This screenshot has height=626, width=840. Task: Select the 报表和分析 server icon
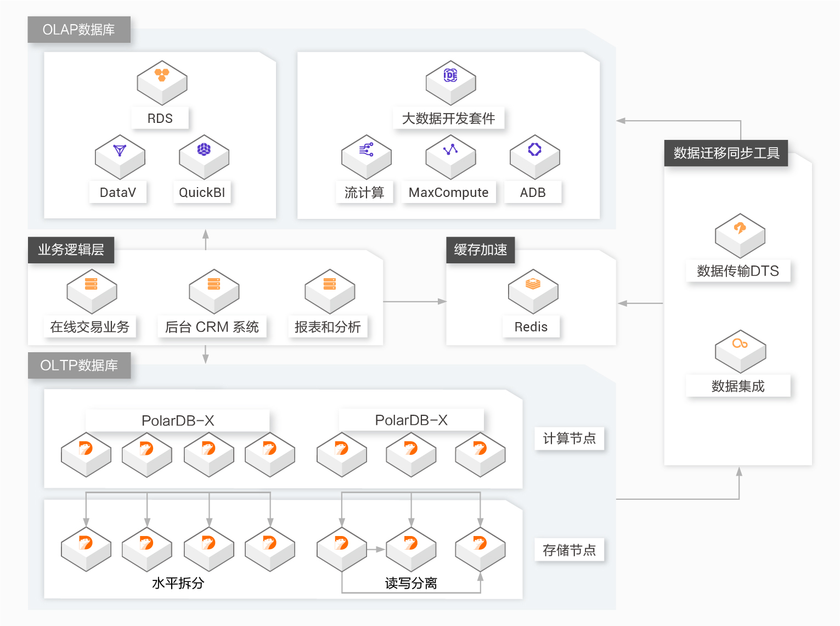point(330,291)
